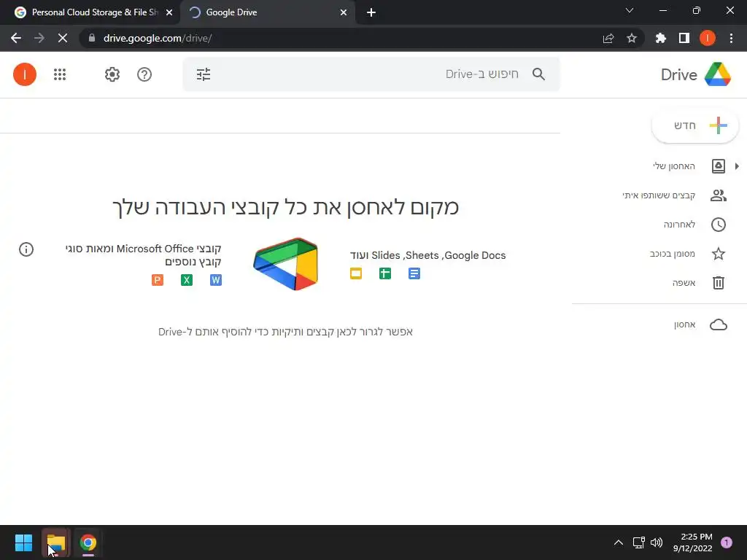The image size is (747, 560).
Task: Click the Google Sheets green icon
Action: pos(385,273)
